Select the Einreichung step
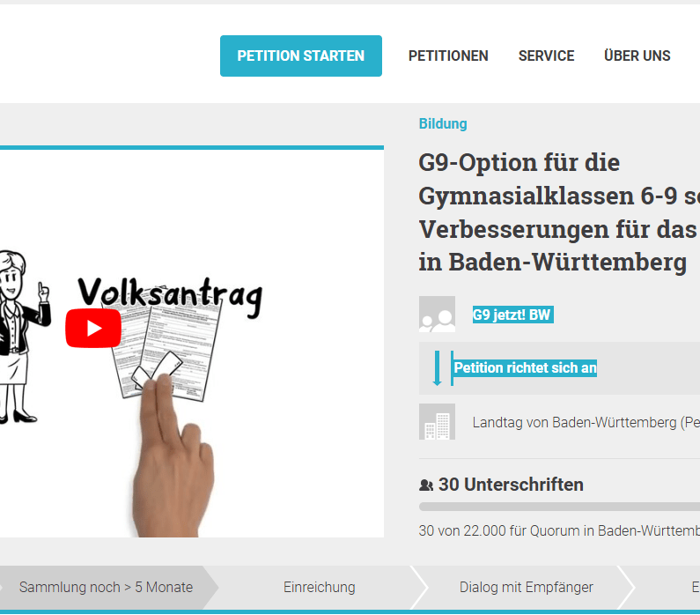 pos(320,588)
